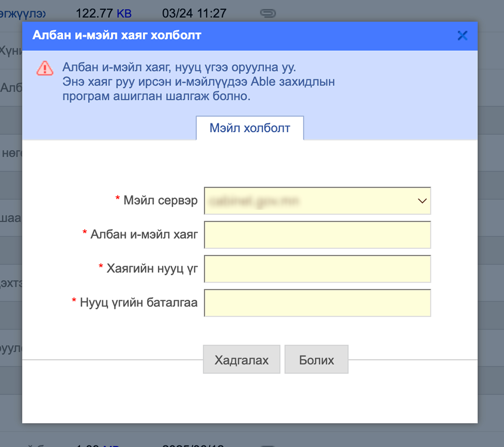
Task: Click the Нууц үгийн баталгаа label
Action: (x=139, y=302)
